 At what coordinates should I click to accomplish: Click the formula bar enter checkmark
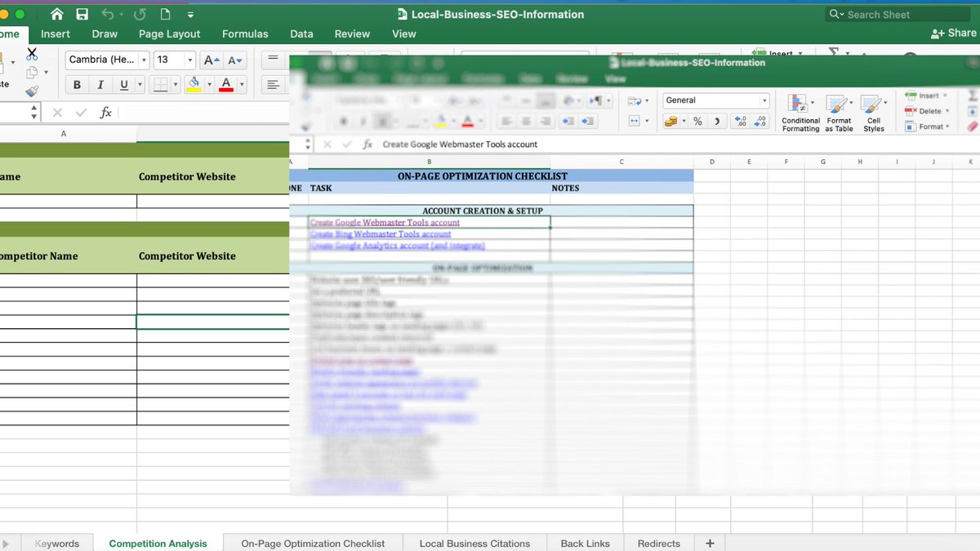tap(81, 113)
